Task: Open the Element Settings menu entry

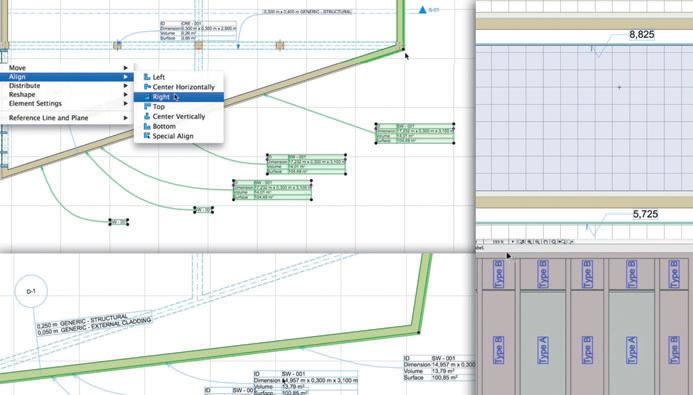Action: [35, 103]
